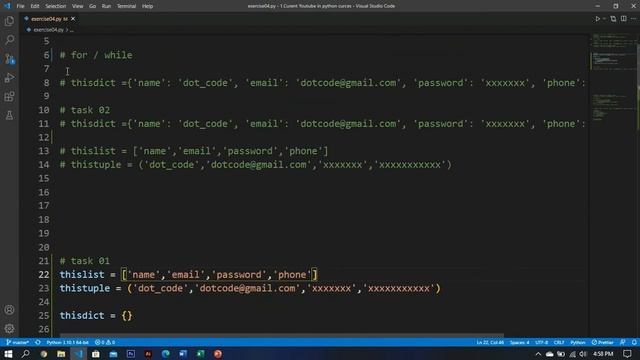Open Microsoft Store from the taskbar
This screenshot has height=360, width=640.
pos(96,354)
